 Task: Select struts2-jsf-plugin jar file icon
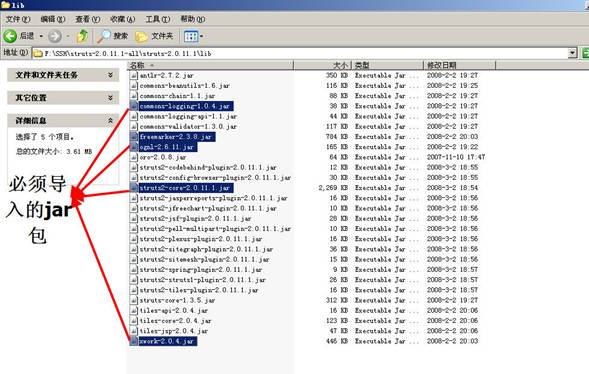134,218
